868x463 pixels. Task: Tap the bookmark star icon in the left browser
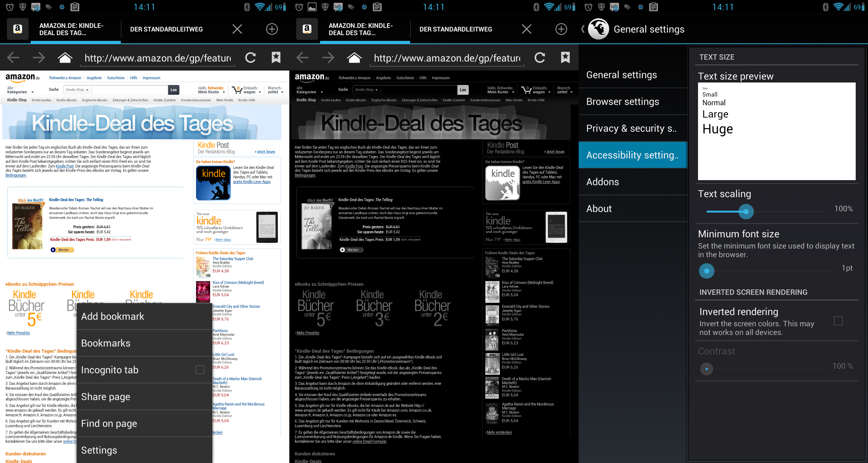pos(276,58)
